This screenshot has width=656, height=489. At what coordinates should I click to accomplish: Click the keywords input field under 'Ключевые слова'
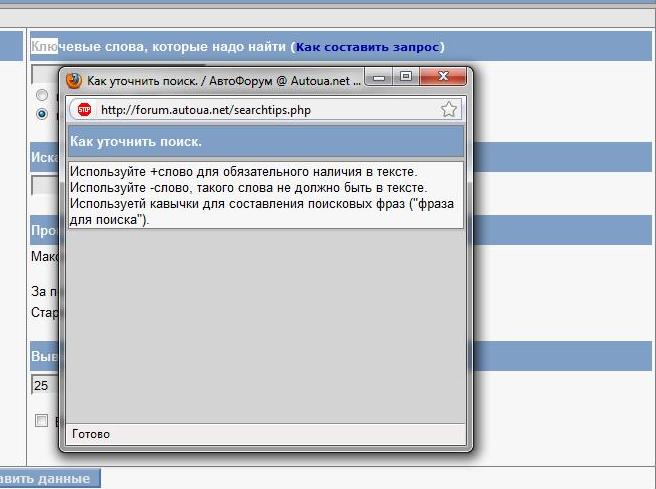coord(45,75)
